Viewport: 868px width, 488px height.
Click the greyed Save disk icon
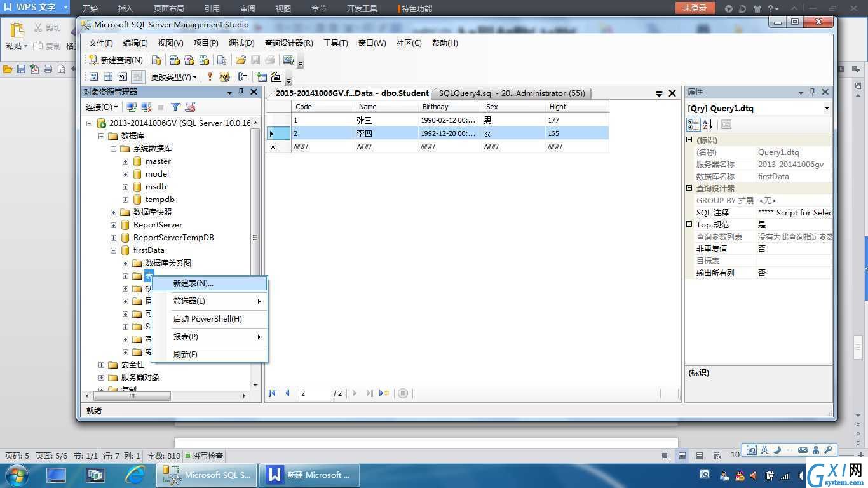(255, 60)
